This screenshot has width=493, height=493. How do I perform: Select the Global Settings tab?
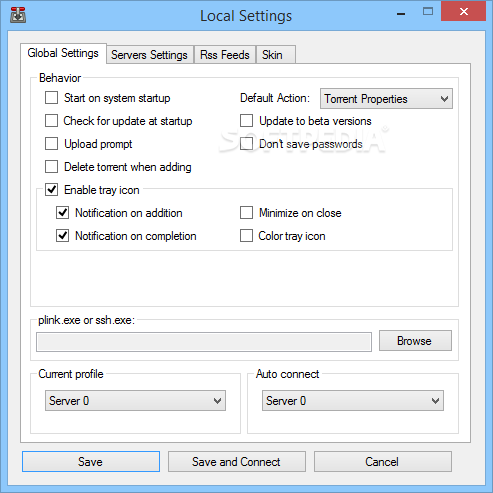[63, 53]
